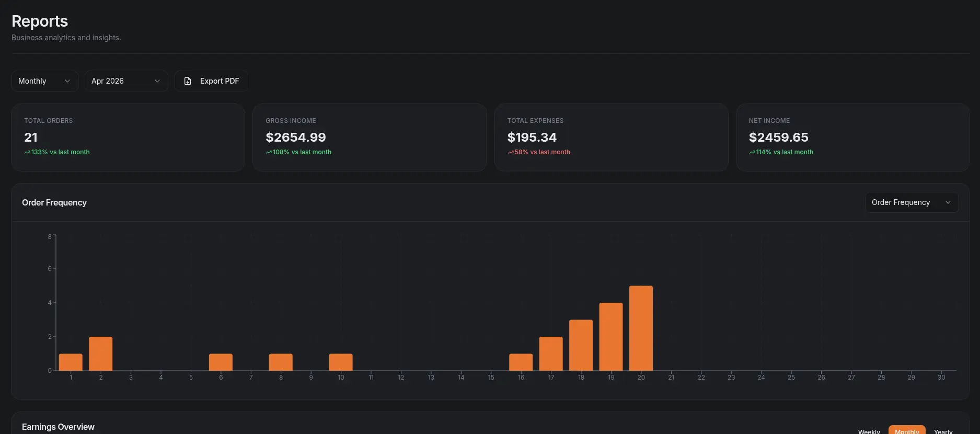Click the Export PDF file icon

188,81
